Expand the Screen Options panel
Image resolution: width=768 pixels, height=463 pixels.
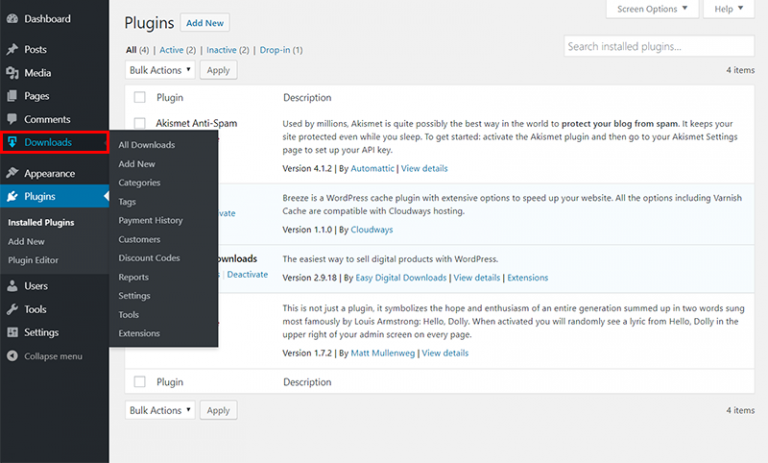click(x=652, y=9)
